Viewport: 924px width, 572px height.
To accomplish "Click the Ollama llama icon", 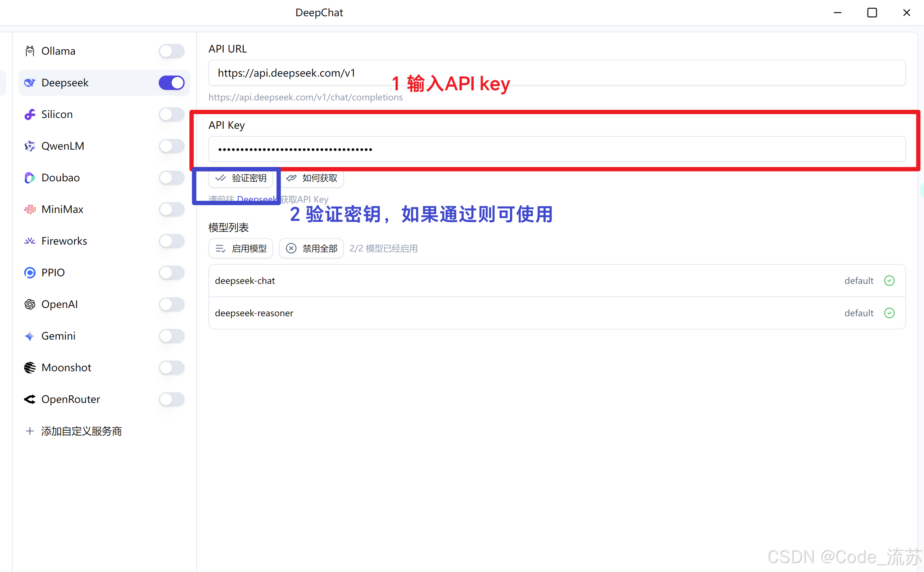I will coord(30,51).
